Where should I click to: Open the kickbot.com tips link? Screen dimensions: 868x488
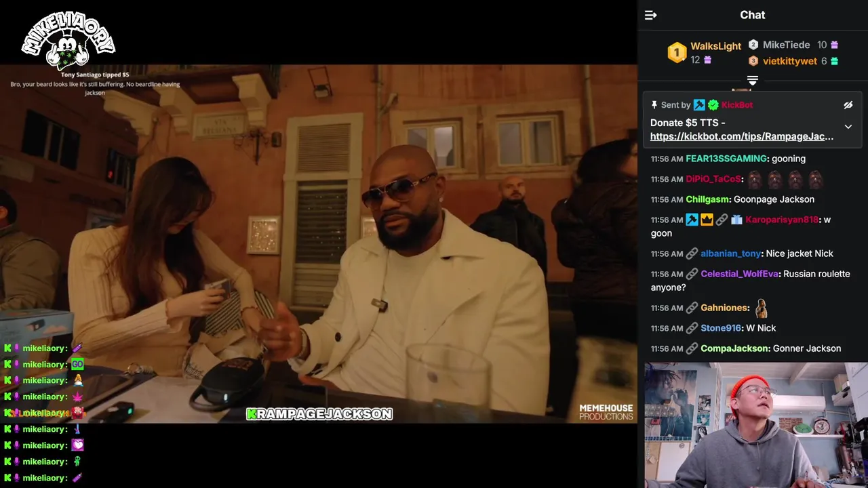742,136
